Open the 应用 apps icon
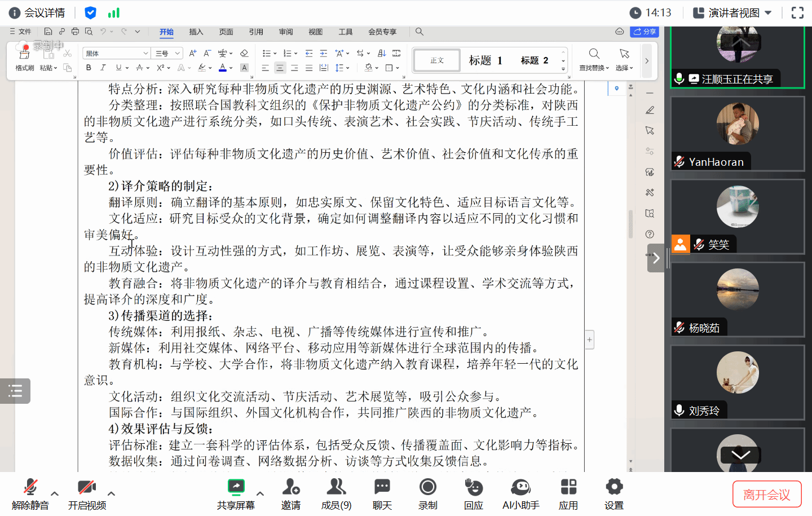 tap(568, 493)
